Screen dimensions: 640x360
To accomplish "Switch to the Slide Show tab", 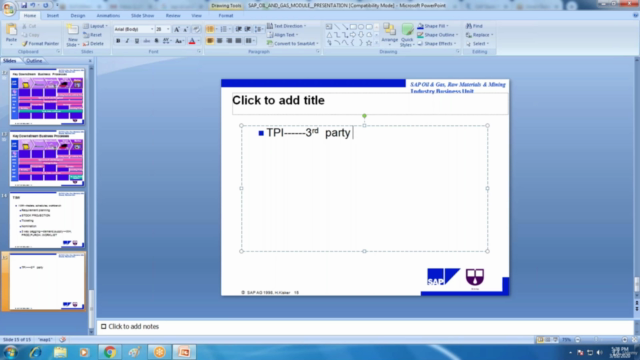I will pos(142,16).
